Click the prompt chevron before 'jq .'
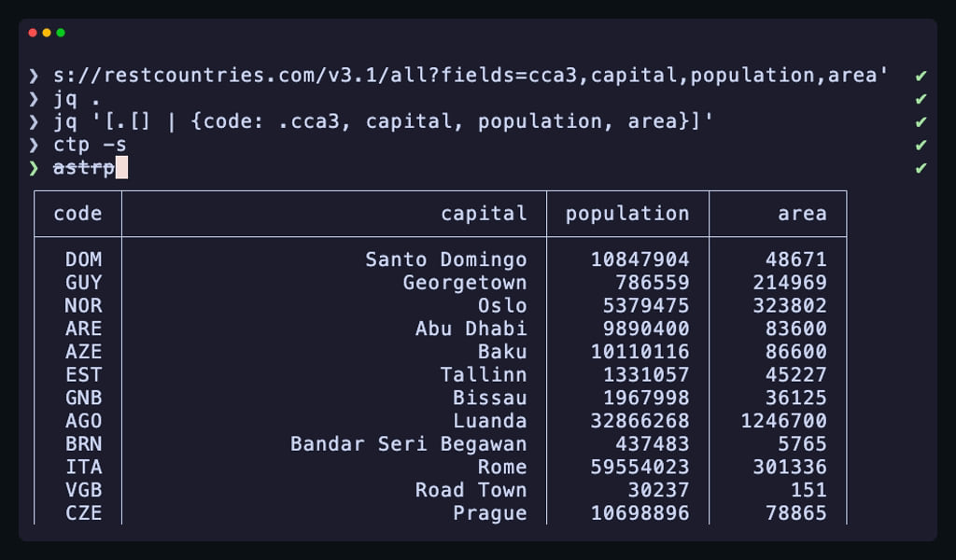Image resolution: width=956 pixels, height=560 pixels. click(x=35, y=99)
